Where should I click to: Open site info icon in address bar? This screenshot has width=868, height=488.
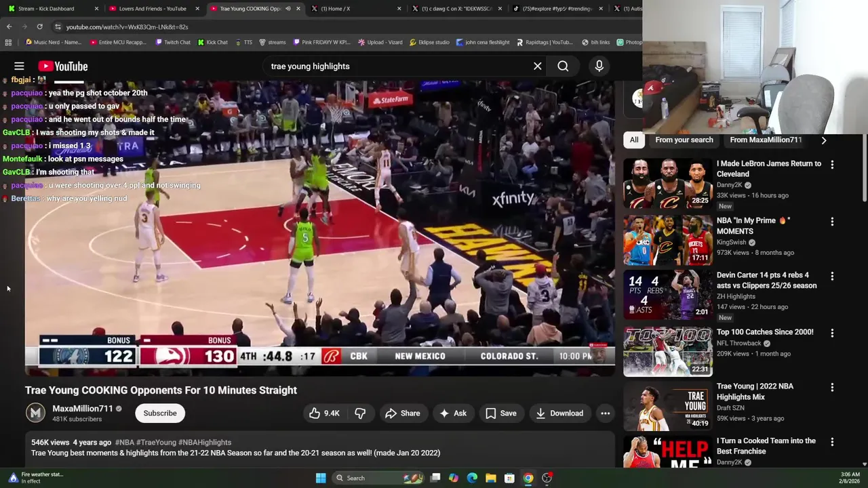(x=58, y=27)
